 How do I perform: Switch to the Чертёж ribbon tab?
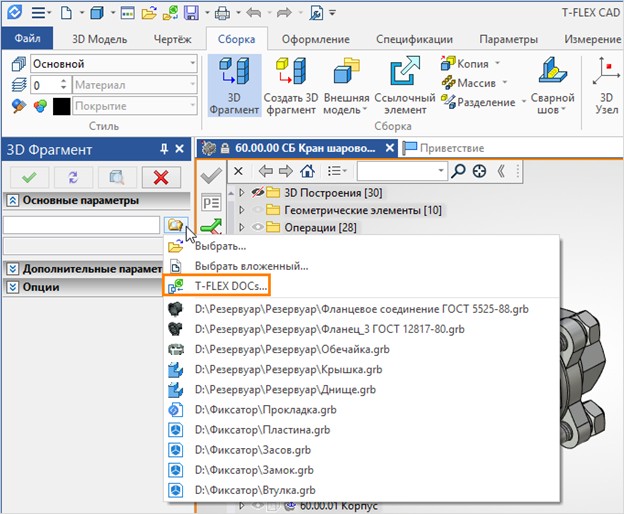(172, 39)
